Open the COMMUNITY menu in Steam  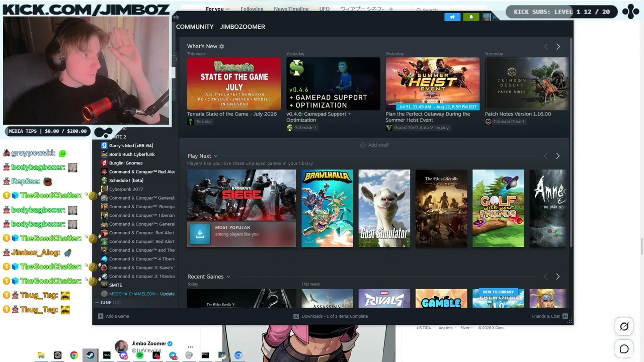coord(195,27)
